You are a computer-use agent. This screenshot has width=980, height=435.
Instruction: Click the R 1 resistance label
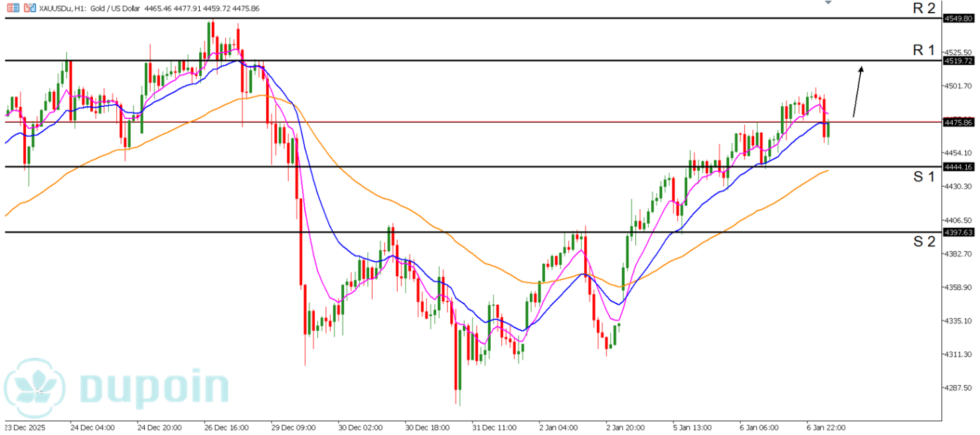coord(924,50)
